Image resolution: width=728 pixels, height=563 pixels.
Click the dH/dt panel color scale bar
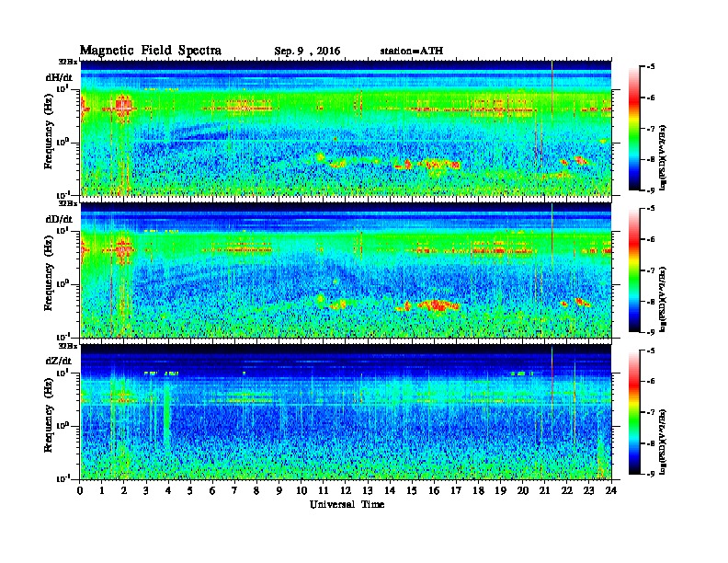(x=634, y=129)
